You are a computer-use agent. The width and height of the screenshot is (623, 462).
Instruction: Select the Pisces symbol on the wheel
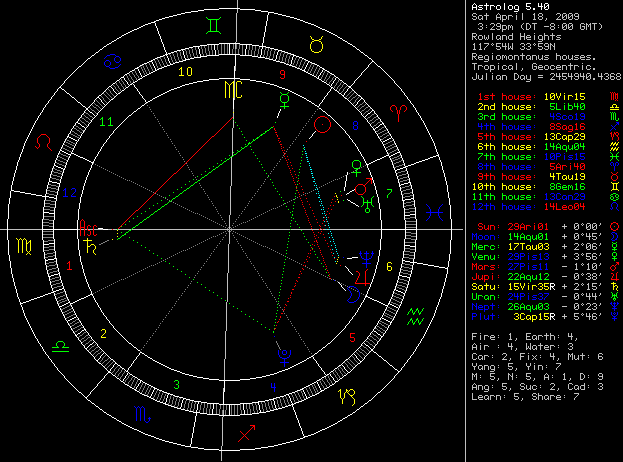coord(436,212)
